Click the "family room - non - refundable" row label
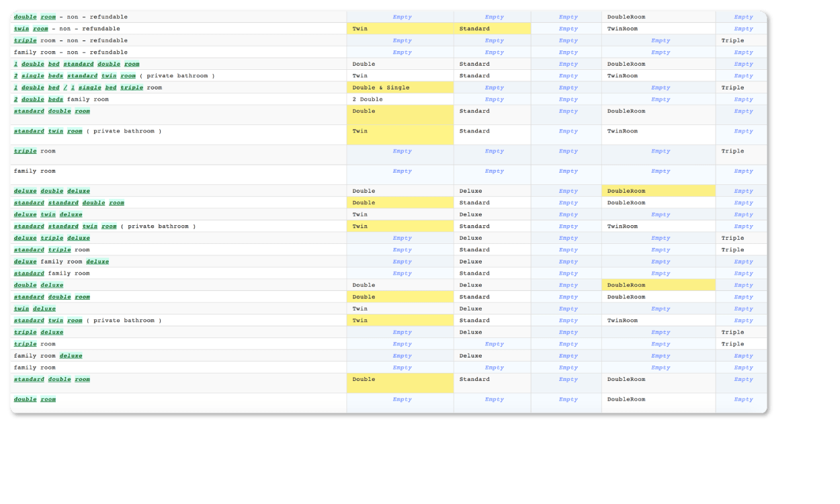This screenshot has height=504, width=840. 71,52
